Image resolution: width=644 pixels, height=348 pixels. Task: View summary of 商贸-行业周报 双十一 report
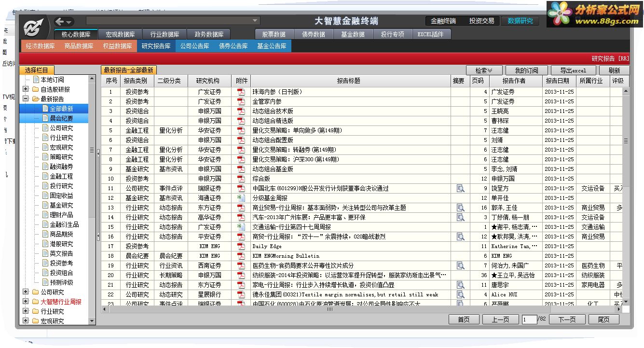click(x=460, y=237)
